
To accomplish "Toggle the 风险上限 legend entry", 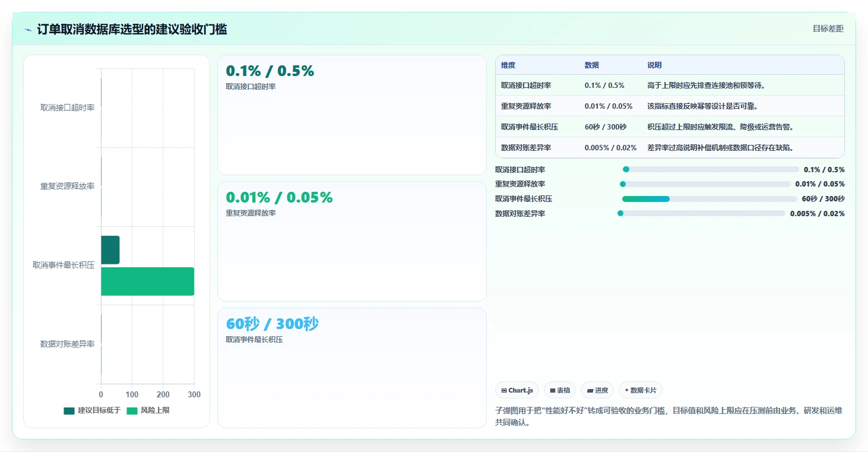I will 148,410.
